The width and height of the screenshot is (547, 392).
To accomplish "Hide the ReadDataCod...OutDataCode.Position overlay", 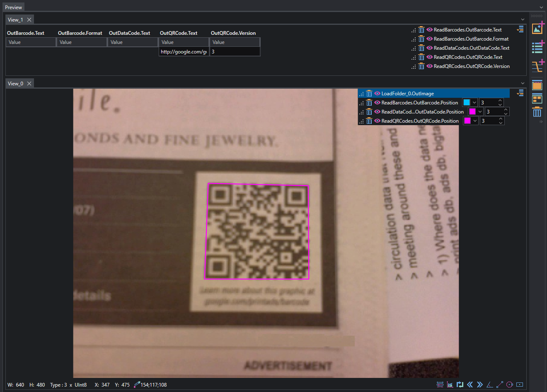I will (x=377, y=112).
